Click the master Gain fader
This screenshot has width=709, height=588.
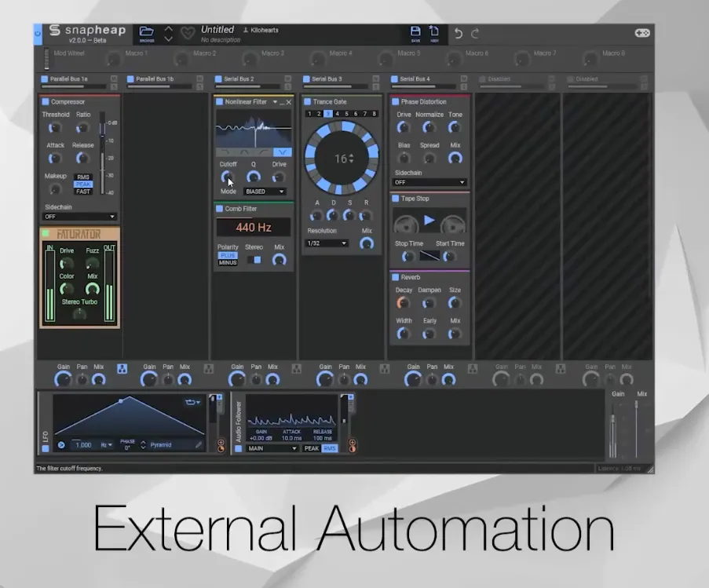613,429
